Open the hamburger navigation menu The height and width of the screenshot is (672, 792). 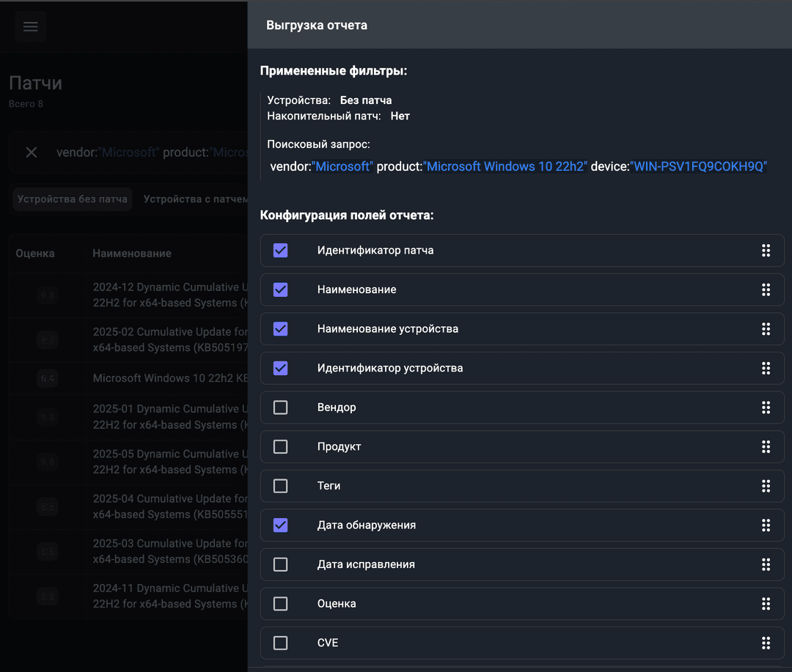(x=30, y=27)
